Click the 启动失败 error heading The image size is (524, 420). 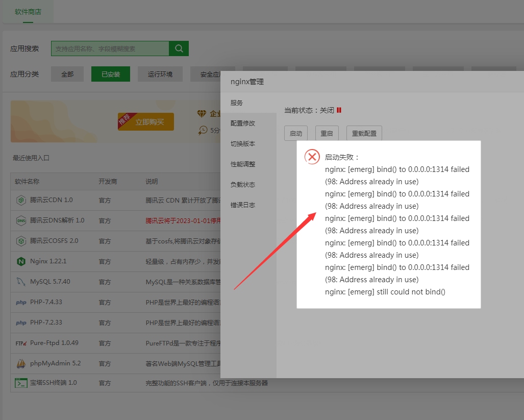coord(341,157)
